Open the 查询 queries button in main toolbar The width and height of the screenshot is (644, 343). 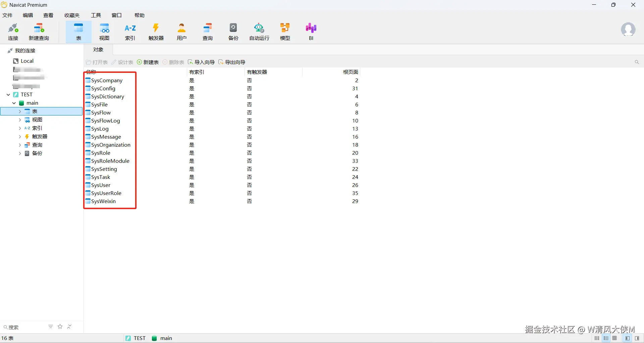pos(208,32)
